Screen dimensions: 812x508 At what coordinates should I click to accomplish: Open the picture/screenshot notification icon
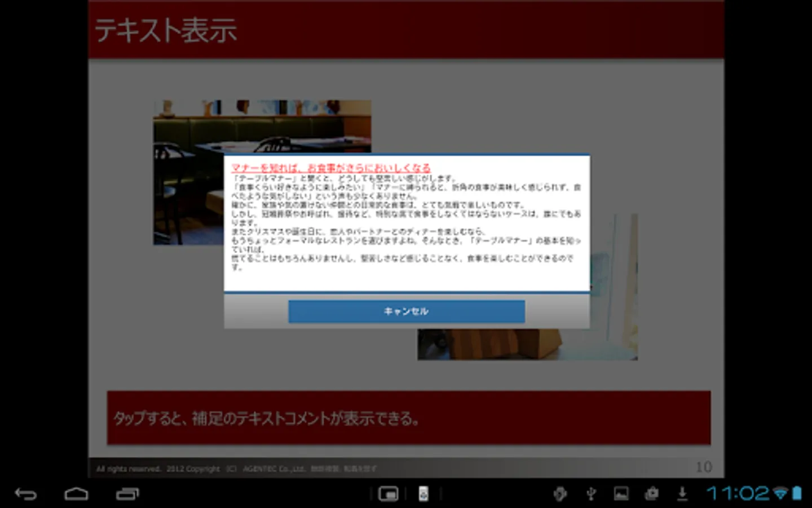(621, 494)
